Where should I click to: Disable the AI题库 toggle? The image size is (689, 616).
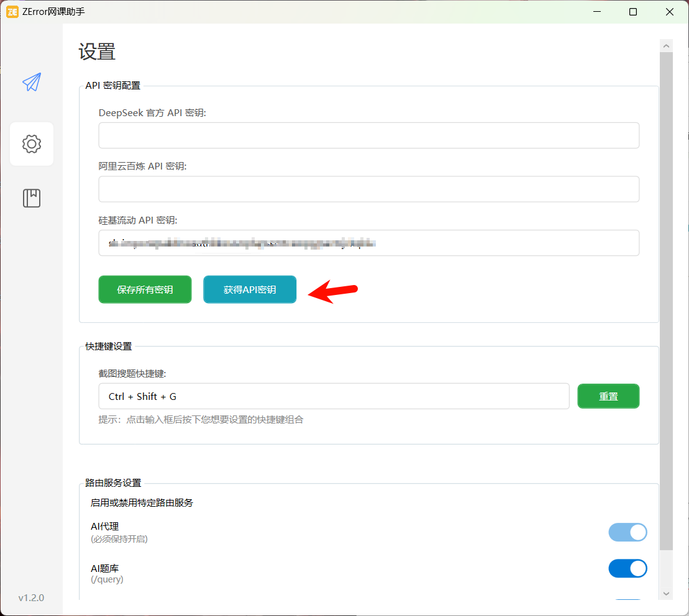coord(627,568)
